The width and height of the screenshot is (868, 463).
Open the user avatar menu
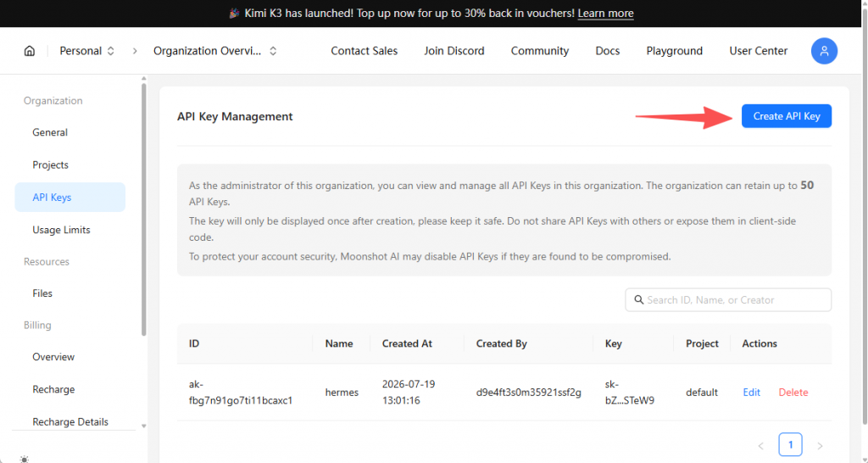(x=824, y=51)
